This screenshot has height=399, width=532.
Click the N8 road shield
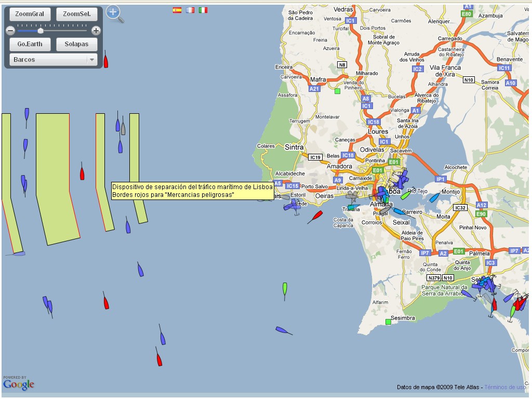(x=342, y=65)
